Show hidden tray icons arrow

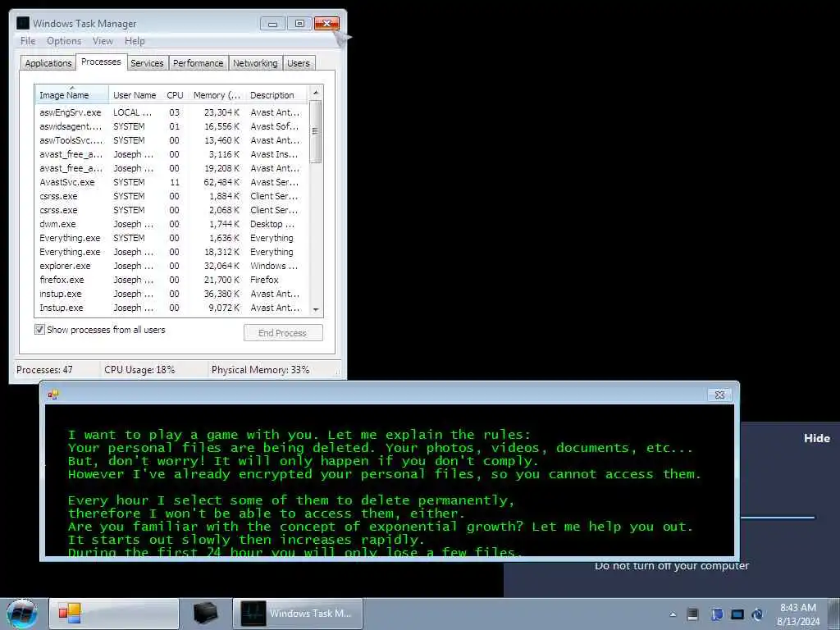tap(673, 614)
